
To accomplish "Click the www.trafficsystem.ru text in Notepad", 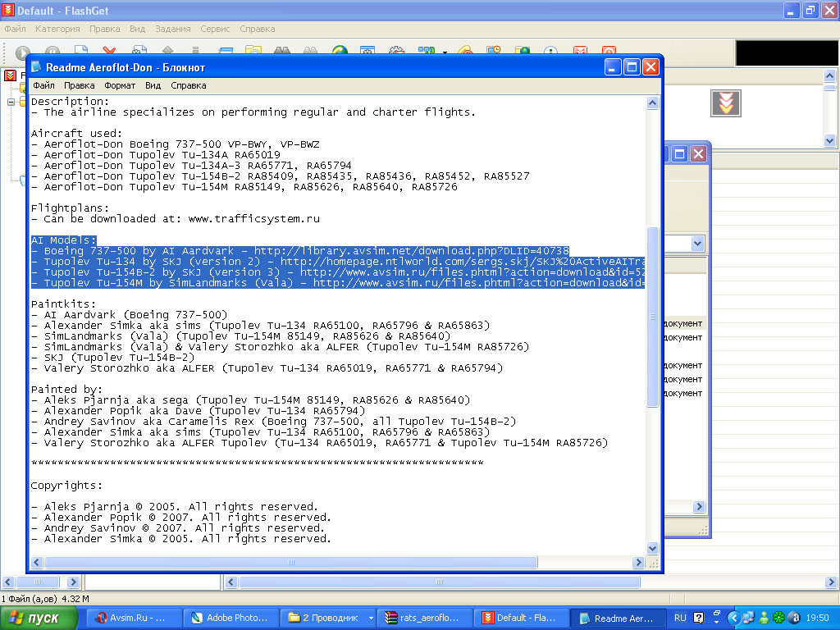I will [x=254, y=218].
